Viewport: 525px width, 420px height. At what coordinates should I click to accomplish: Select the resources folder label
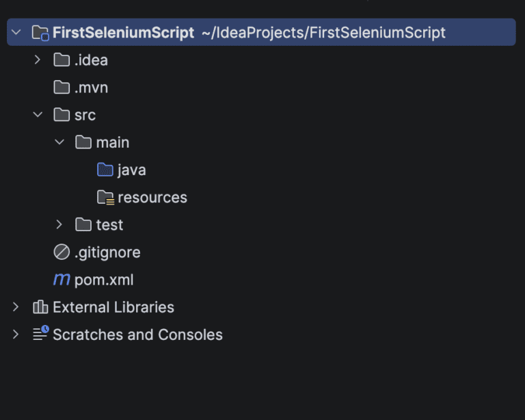click(x=152, y=198)
